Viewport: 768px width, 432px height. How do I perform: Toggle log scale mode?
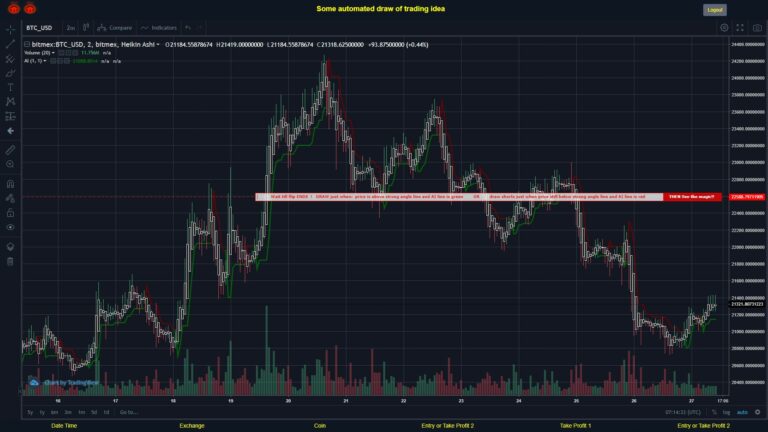coord(726,412)
